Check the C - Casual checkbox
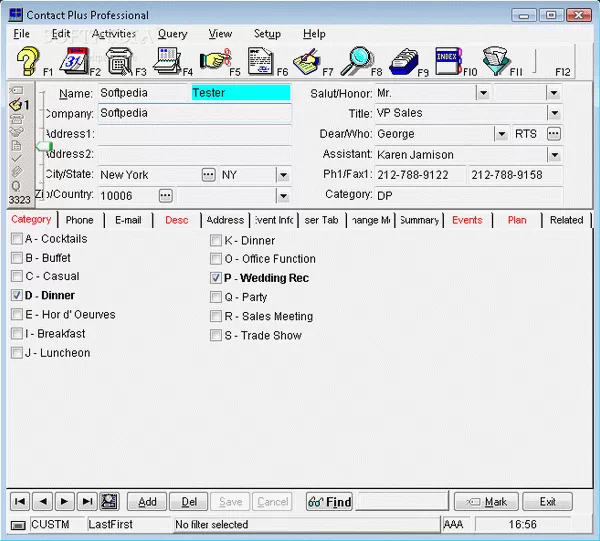The width and height of the screenshot is (600, 541). 17,276
